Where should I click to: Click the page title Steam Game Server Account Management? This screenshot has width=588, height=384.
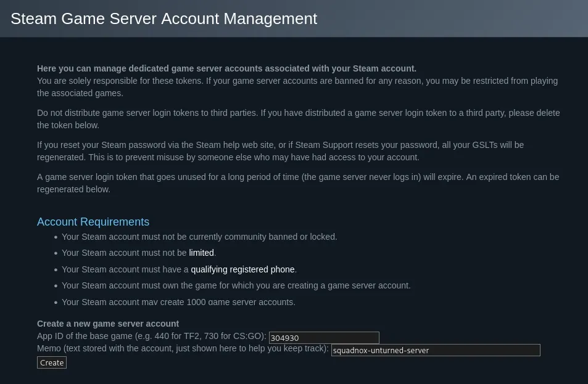coord(164,18)
